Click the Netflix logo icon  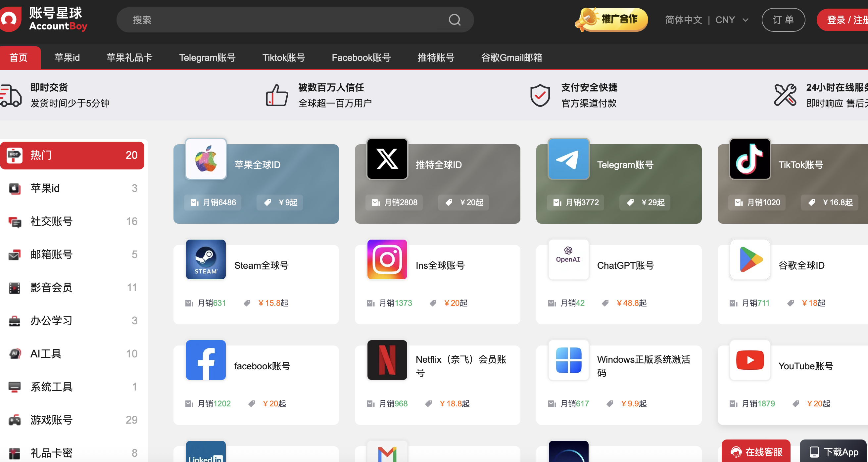tap(387, 360)
